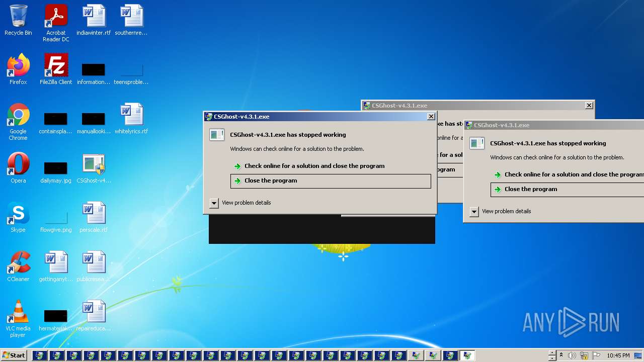Show hidden system tray icons
The height and width of the screenshot is (362, 644).
pos(561,355)
